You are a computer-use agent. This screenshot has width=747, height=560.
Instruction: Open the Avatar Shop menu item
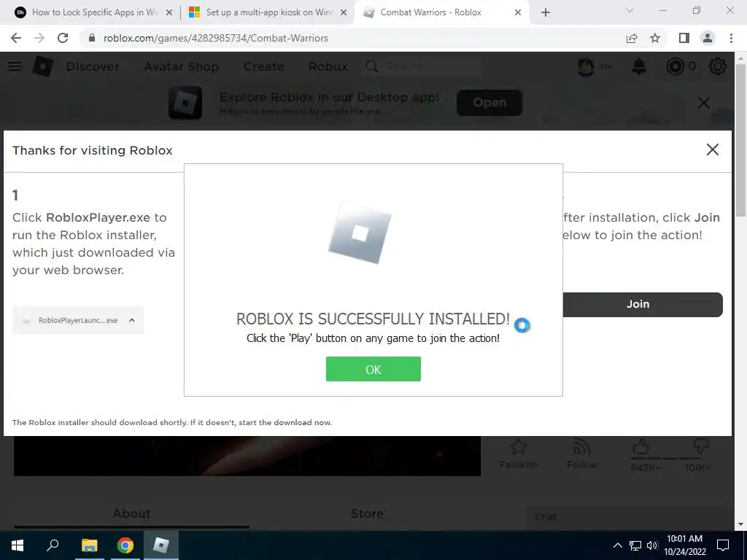pyautogui.click(x=182, y=66)
